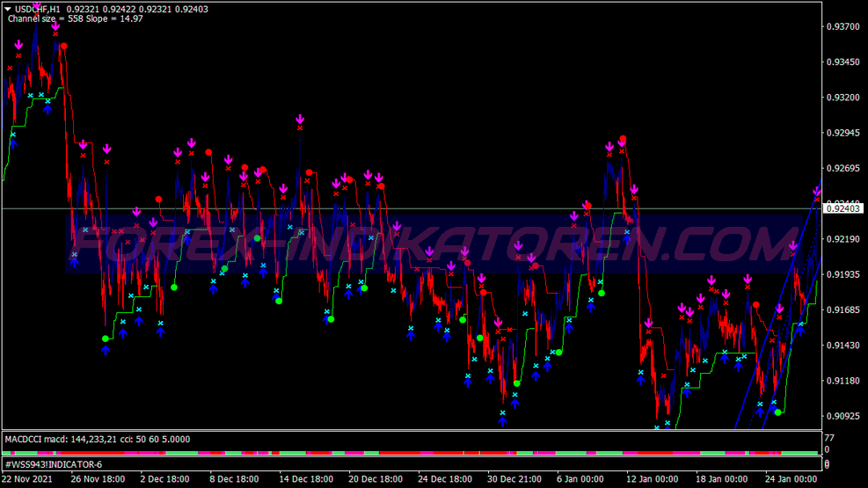Click the 0.90925 price level on the scale
This screenshot has width=868, height=488.
point(843,416)
